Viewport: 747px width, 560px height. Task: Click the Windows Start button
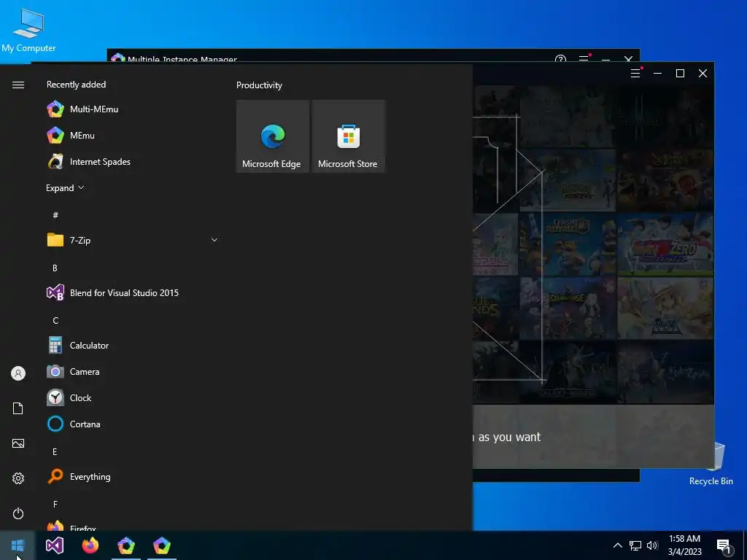point(18,545)
